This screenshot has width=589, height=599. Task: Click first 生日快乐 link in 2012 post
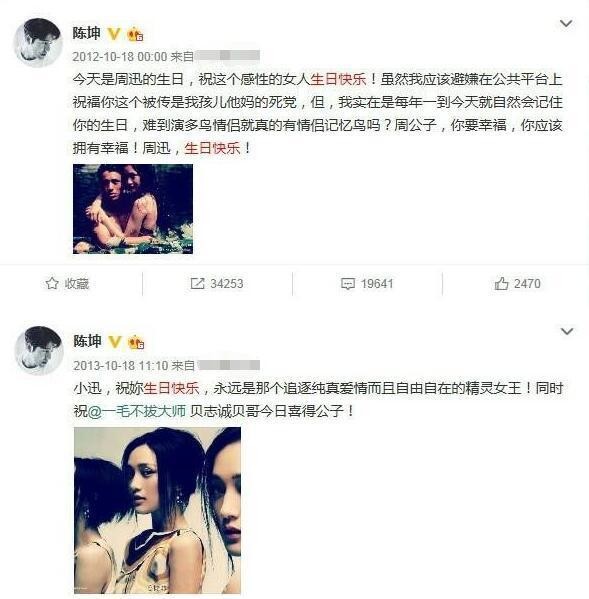click(x=338, y=79)
